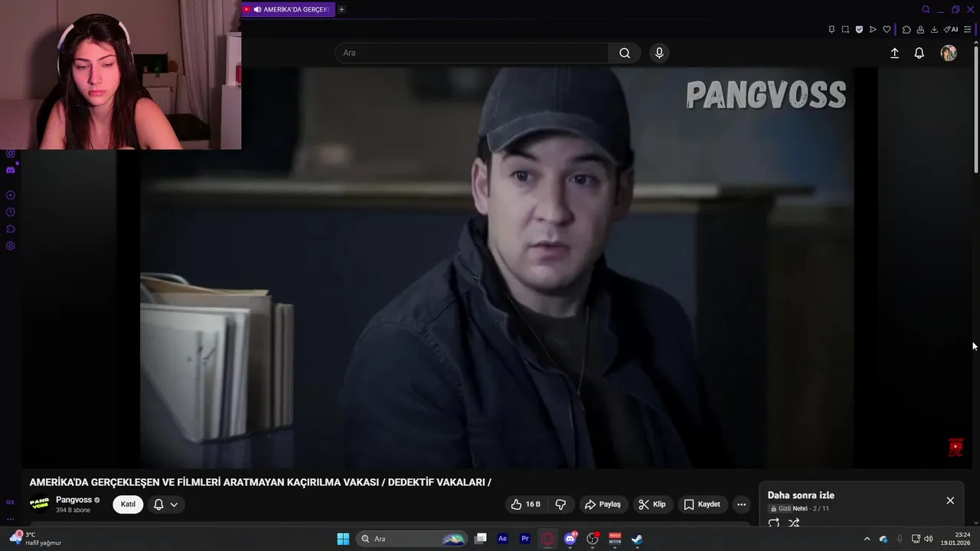This screenshot has width=980, height=551.
Task: Open more actions three-dot menu under video
Action: tap(741, 504)
